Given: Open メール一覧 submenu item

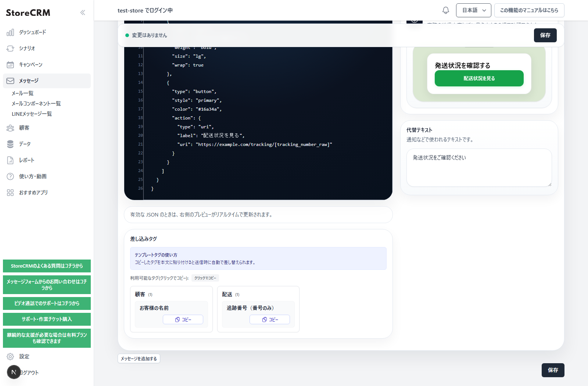Looking at the screenshot, I should pos(22,93).
